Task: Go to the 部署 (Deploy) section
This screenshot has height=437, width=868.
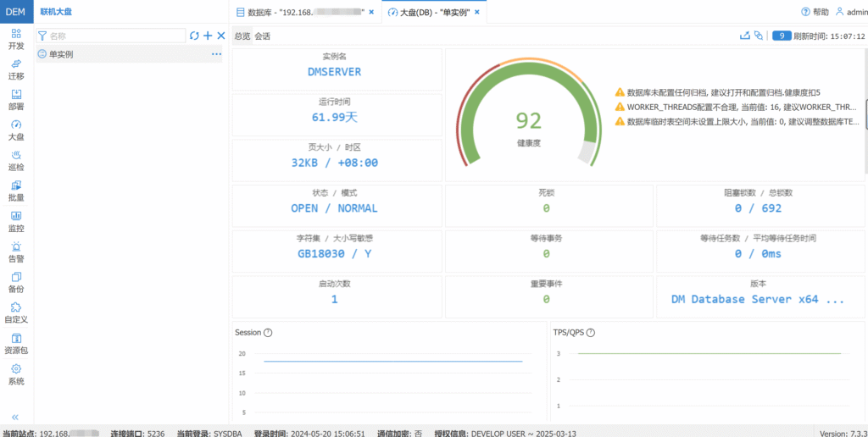Action: [x=16, y=99]
